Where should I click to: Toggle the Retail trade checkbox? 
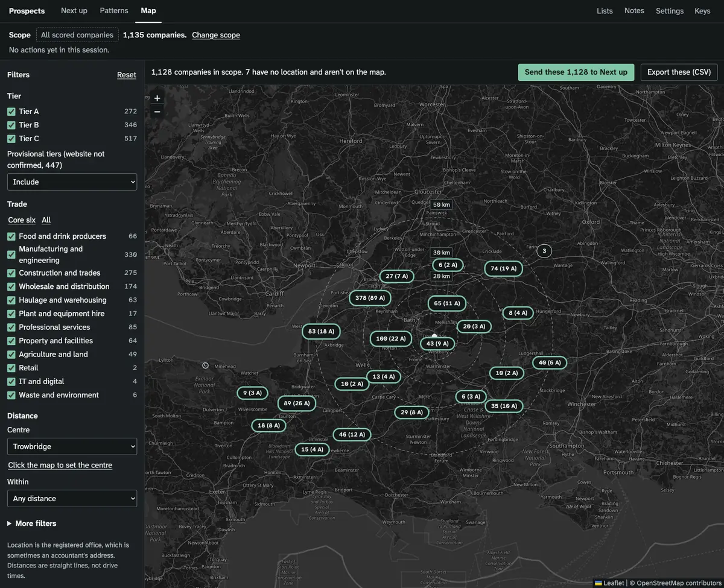coord(11,368)
